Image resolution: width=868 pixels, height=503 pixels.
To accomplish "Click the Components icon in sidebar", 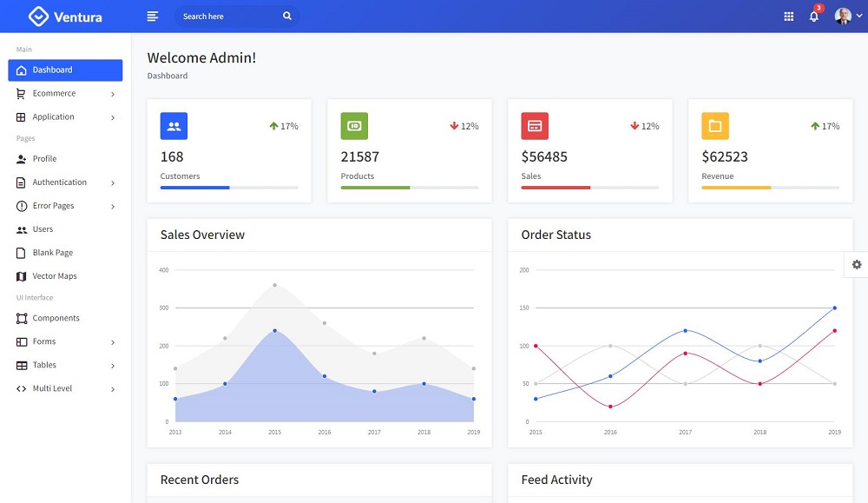I will tap(21, 319).
